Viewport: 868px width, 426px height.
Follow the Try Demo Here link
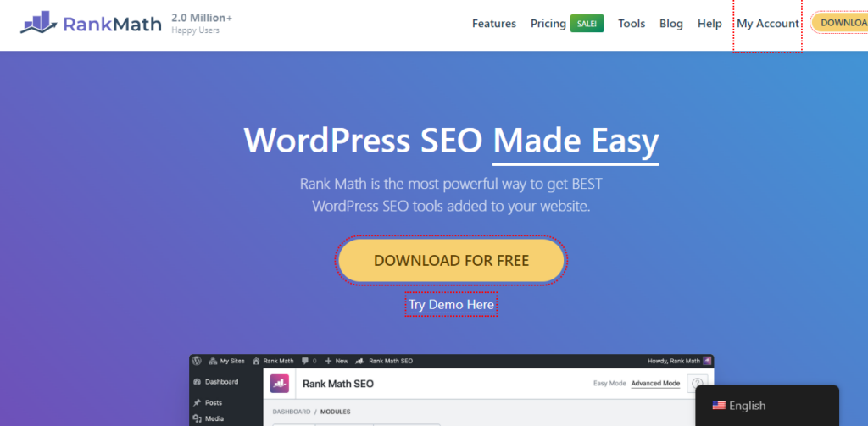tap(451, 304)
